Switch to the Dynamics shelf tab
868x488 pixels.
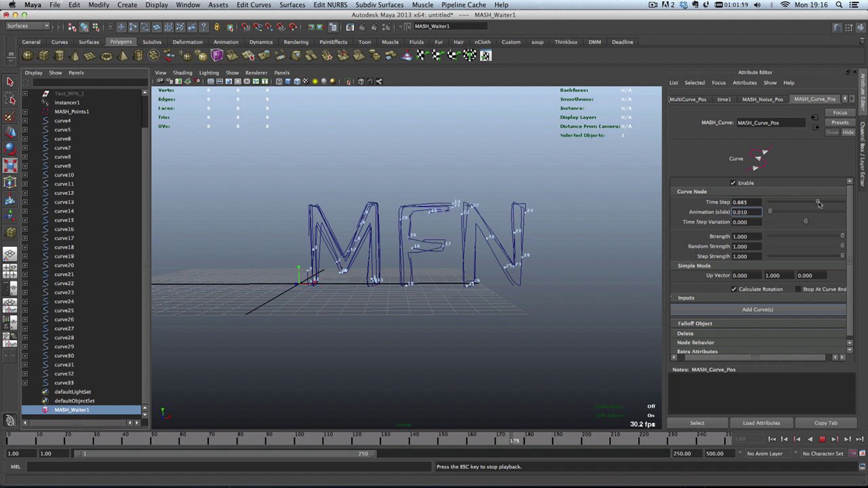coord(261,42)
